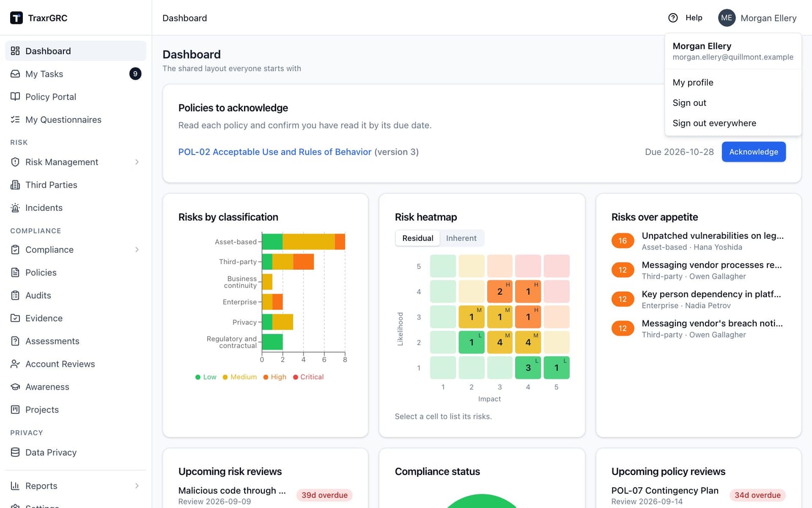Open My Tasks inbox icon
812x508 pixels.
(15, 74)
